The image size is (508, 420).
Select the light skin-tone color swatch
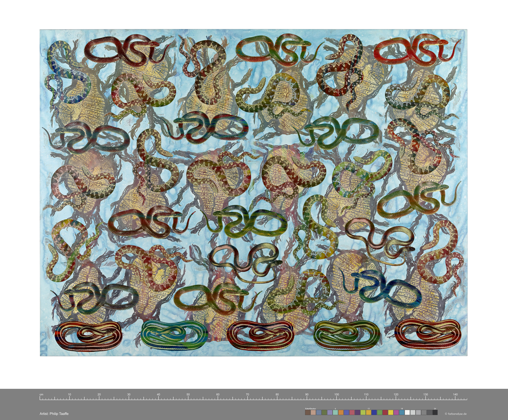(313, 412)
